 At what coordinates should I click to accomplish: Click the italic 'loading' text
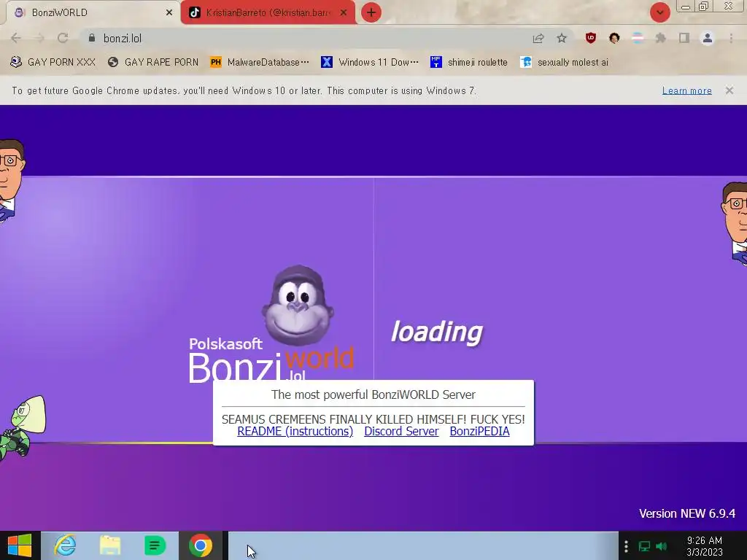tap(436, 332)
